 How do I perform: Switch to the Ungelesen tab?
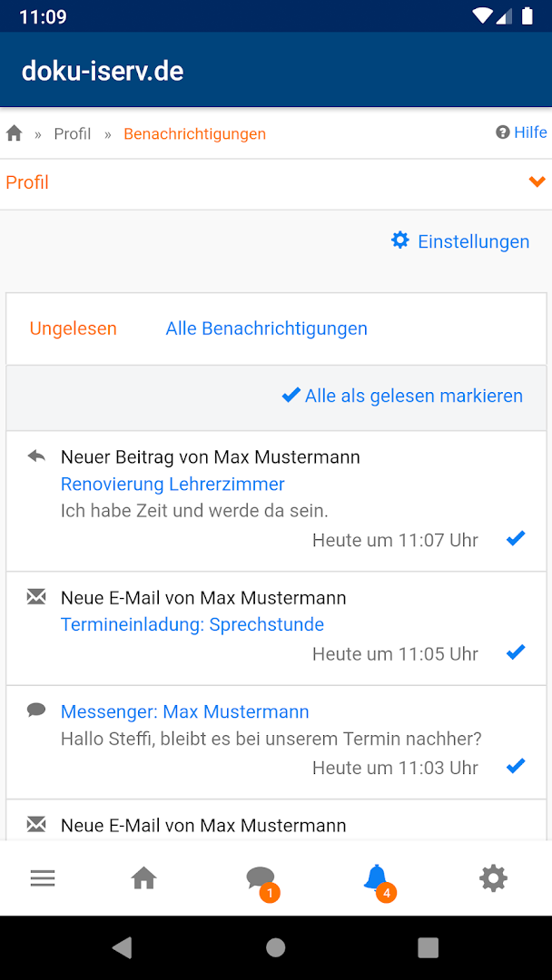point(74,328)
